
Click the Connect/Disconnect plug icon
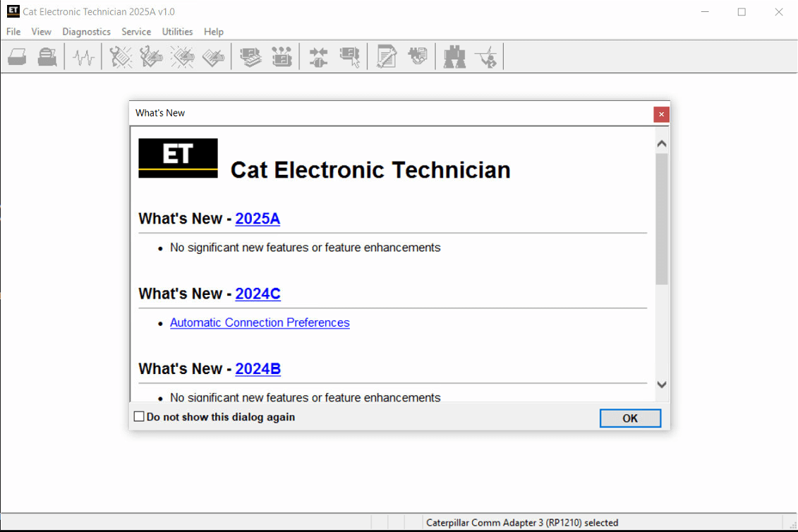pos(318,57)
